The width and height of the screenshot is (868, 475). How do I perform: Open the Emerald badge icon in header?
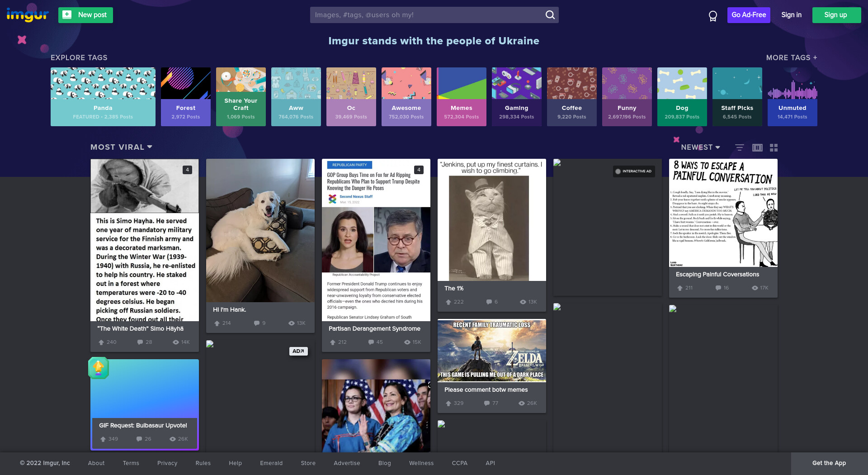pyautogui.click(x=713, y=16)
